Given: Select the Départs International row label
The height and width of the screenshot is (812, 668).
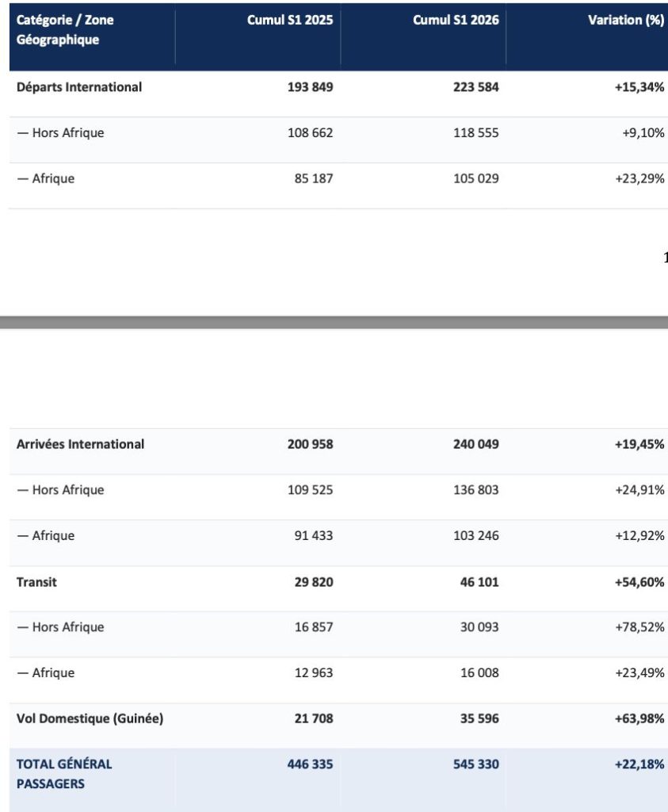Looking at the screenshot, I should click(x=79, y=87).
